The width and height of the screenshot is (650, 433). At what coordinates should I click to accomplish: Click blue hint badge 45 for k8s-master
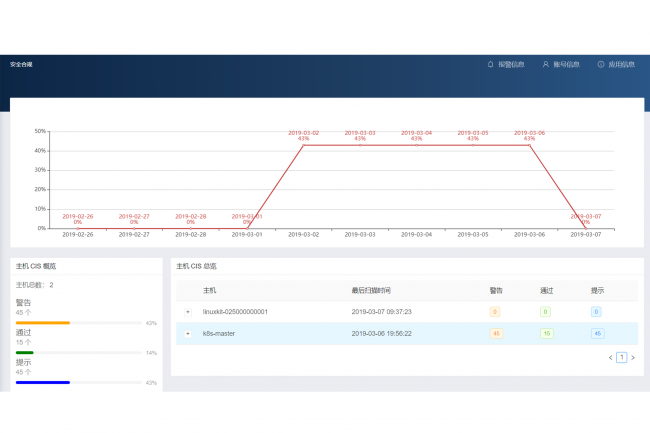pyautogui.click(x=597, y=333)
